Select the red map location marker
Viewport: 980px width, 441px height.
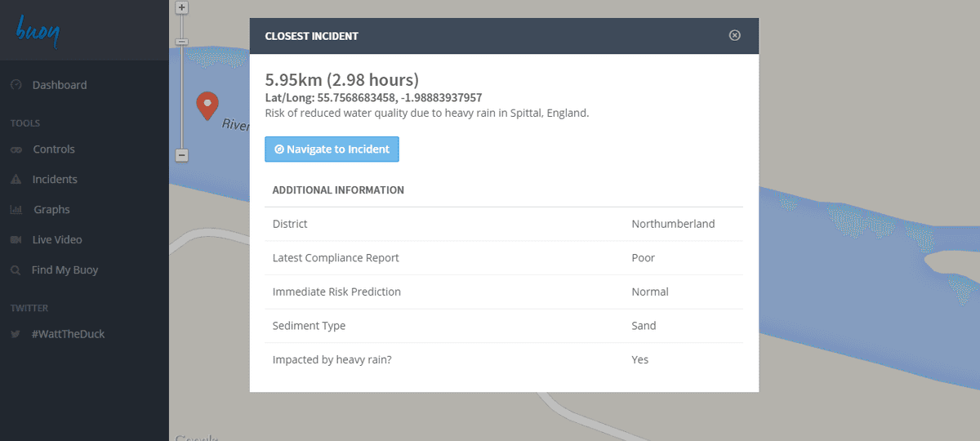(207, 105)
